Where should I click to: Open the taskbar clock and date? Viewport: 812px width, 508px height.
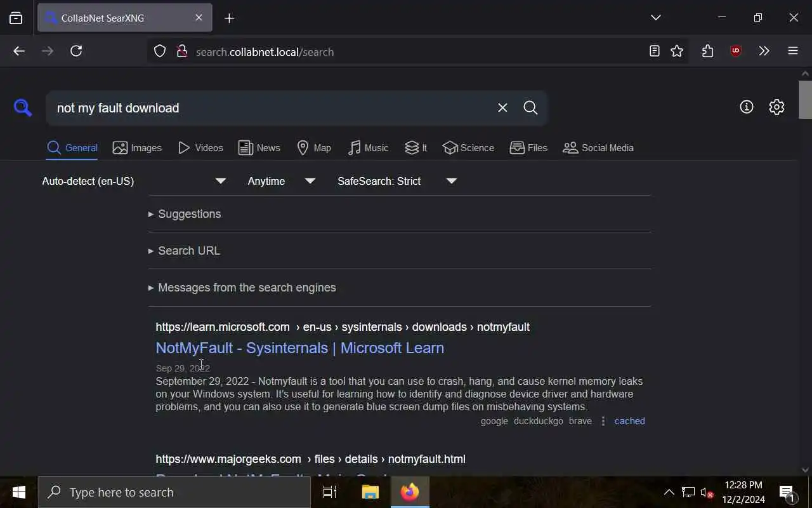click(743, 492)
